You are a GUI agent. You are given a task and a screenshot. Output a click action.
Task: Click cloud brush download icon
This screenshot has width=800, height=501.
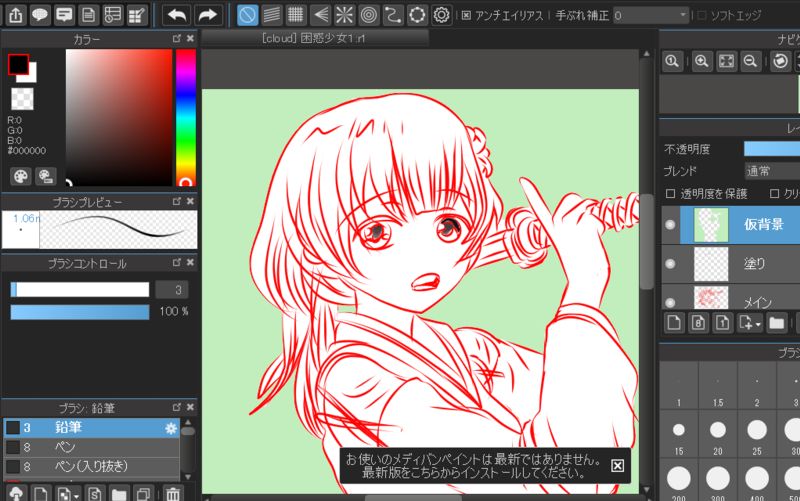tap(16, 493)
